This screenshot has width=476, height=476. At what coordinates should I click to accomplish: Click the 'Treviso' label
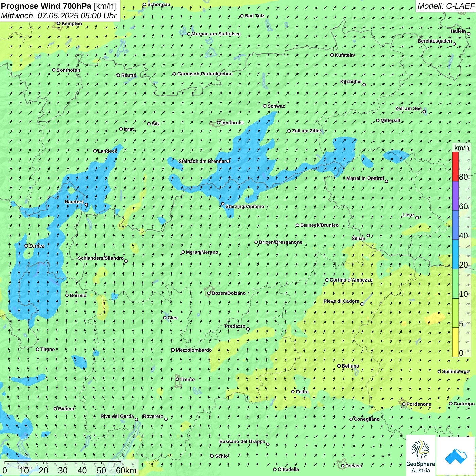(x=354, y=466)
